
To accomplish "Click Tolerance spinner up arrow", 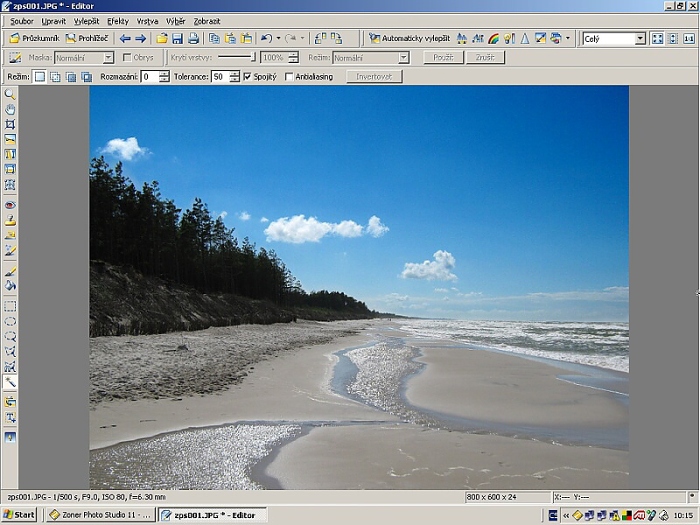I will [235, 73].
